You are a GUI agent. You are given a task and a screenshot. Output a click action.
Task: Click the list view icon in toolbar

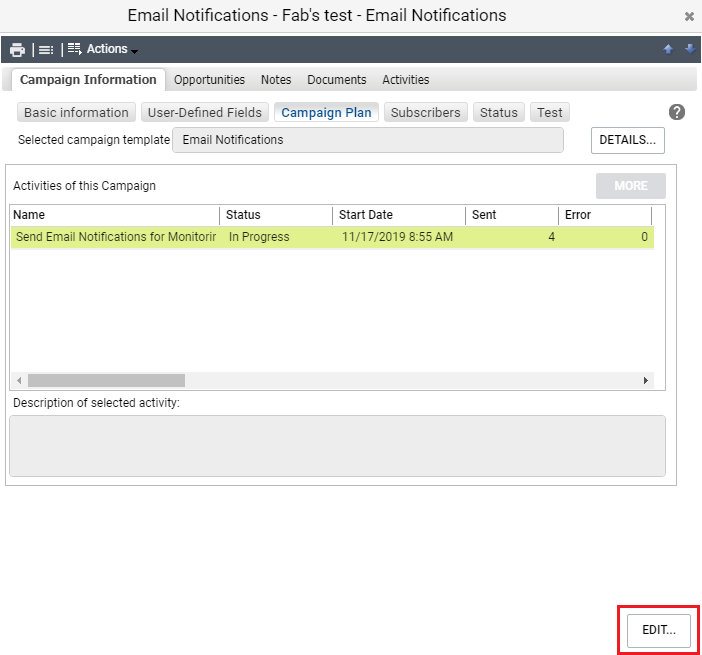pyautogui.click(x=47, y=50)
